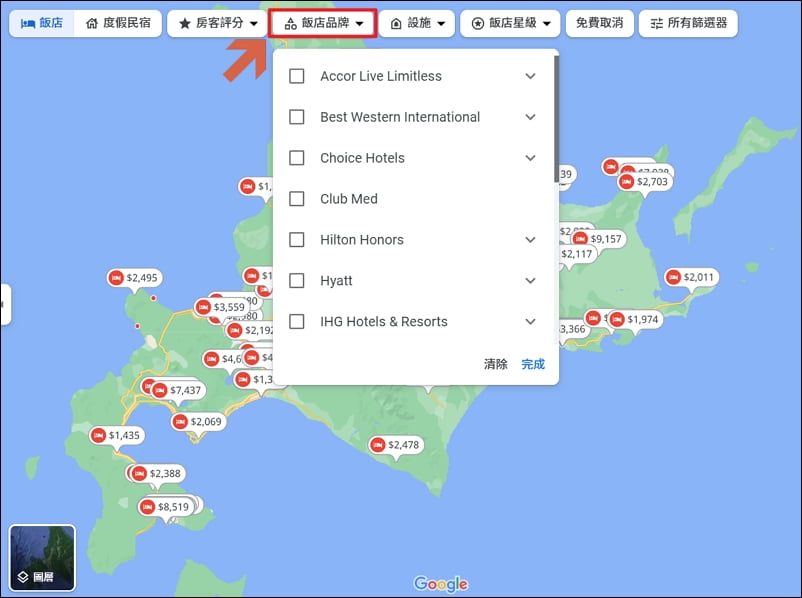This screenshot has width=802, height=598.
Task: Click 清除 to clear brand selections
Action: tap(496, 364)
